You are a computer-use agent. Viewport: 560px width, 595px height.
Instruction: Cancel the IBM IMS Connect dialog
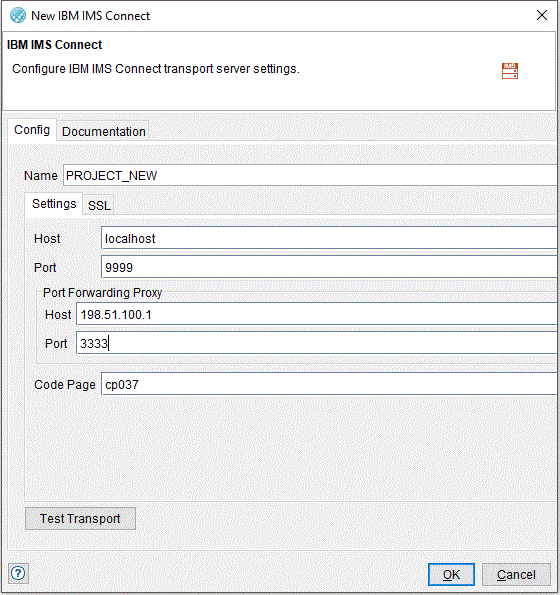pyautogui.click(x=516, y=575)
